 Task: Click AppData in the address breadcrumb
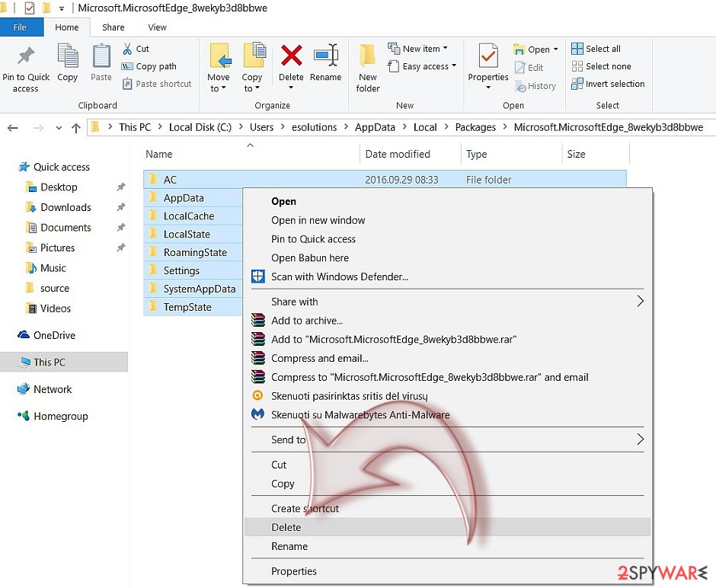pos(375,127)
